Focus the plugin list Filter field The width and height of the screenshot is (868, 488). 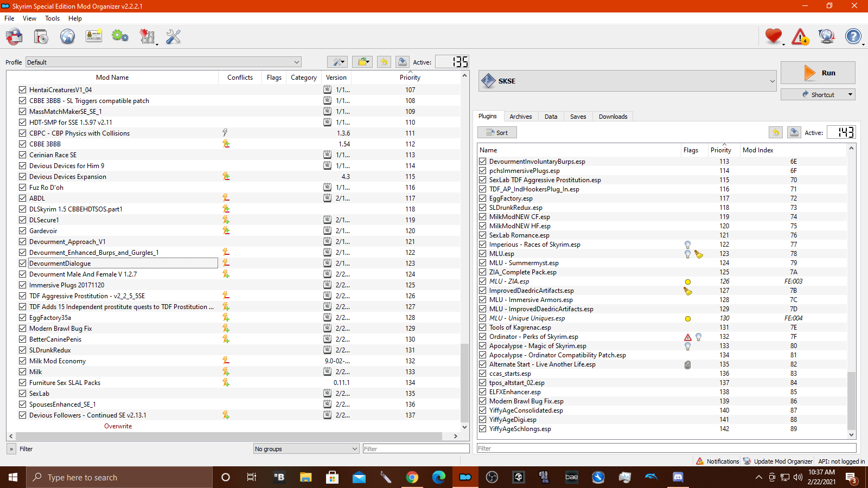click(666, 448)
